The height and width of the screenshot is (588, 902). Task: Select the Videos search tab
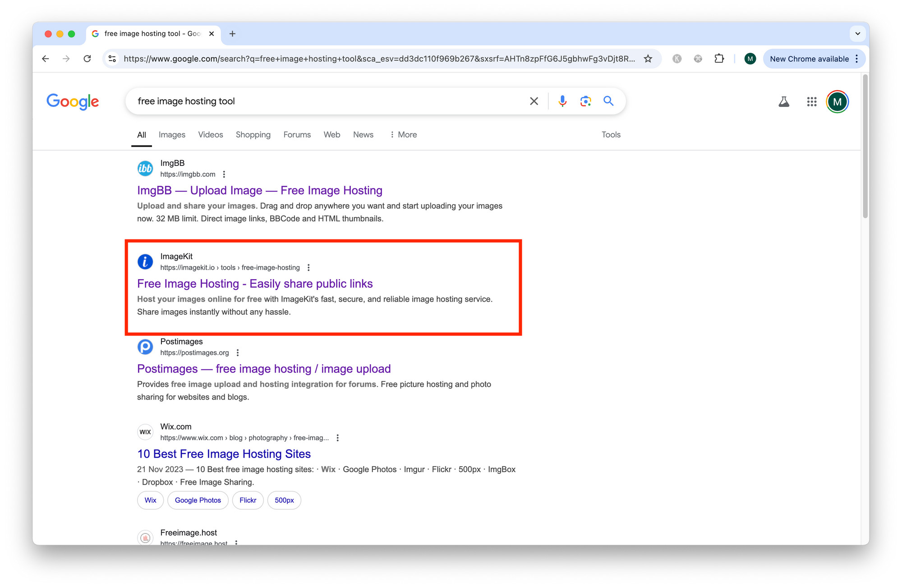[x=210, y=135]
